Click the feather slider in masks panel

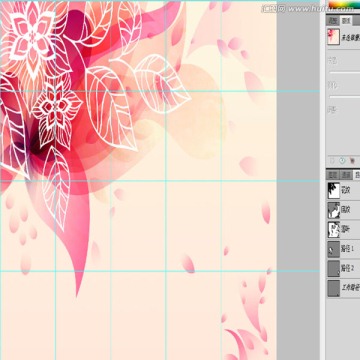click(345, 97)
